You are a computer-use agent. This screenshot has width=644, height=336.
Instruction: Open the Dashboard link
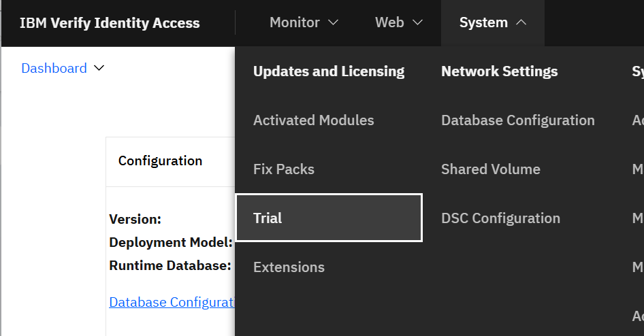(x=54, y=68)
